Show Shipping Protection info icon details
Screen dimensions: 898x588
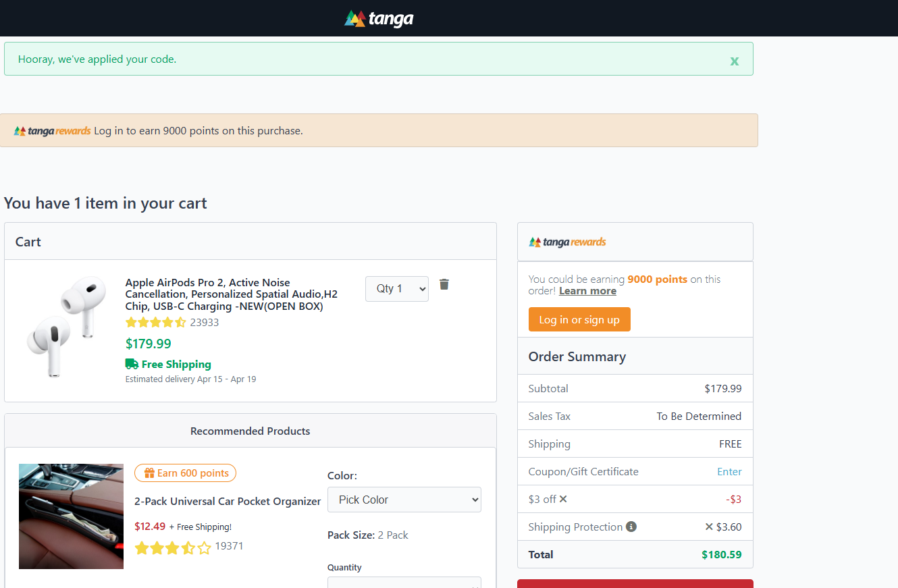[x=631, y=527]
